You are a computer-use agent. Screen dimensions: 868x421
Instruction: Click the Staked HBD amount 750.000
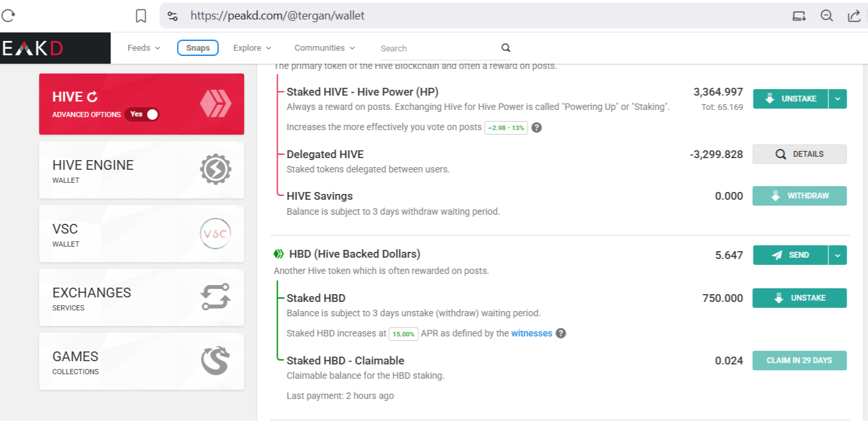723,298
